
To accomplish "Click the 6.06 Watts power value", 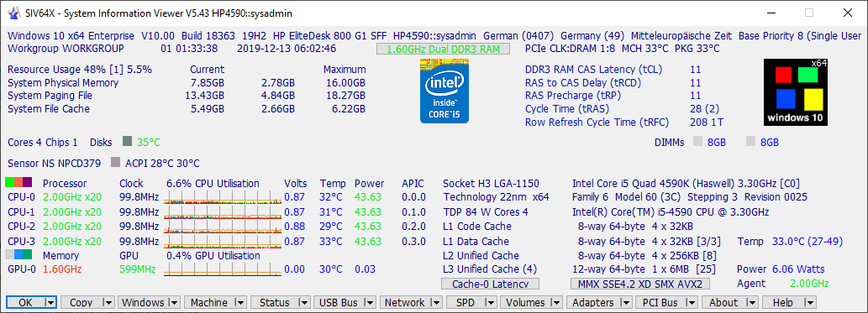I will click(x=798, y=269).
